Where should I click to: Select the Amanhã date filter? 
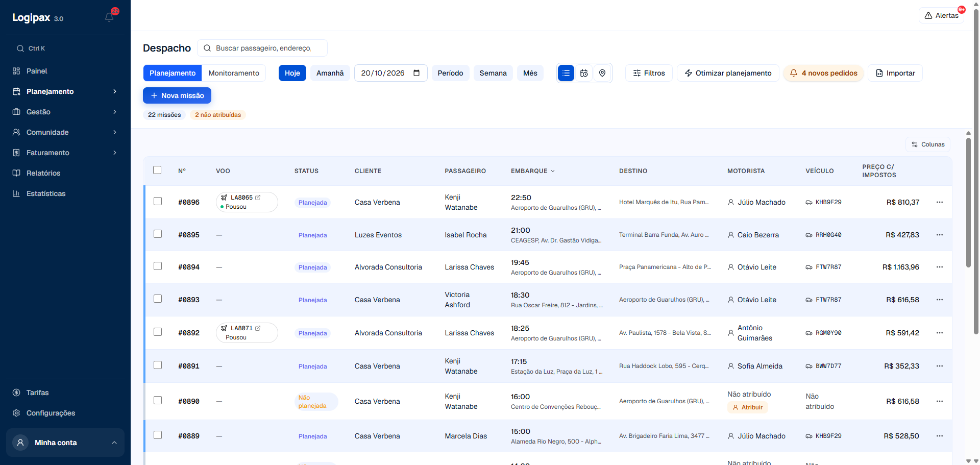tap(330, 73)
